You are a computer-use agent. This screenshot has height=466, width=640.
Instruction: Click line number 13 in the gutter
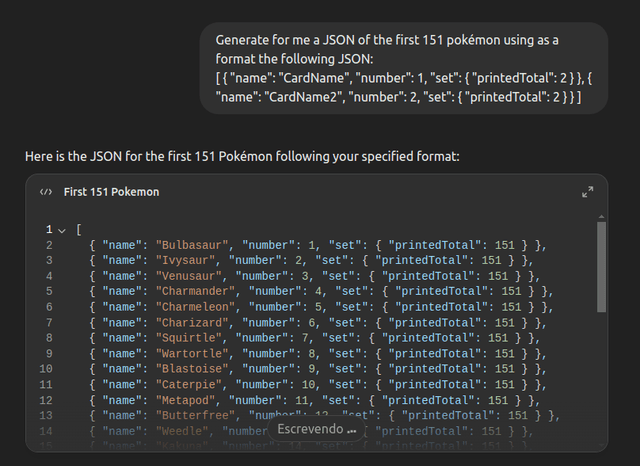pyautogui.click(x=46, y=415)
